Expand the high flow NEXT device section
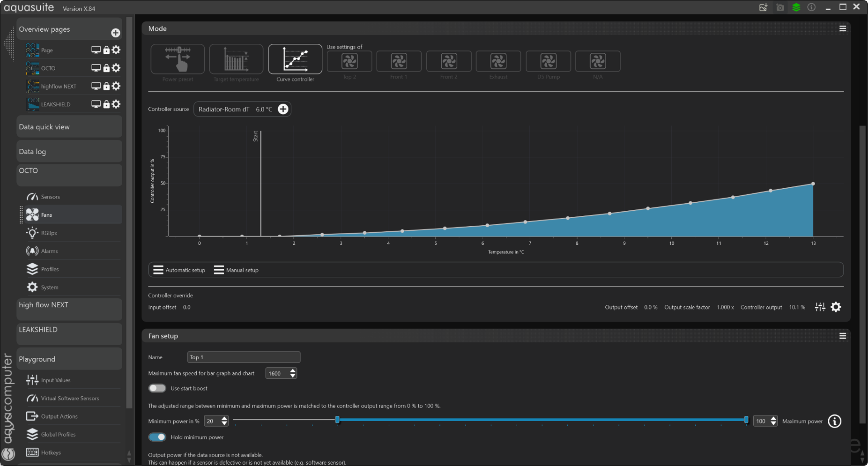Viewport: 868px width, 466px height. coord(69,309)
